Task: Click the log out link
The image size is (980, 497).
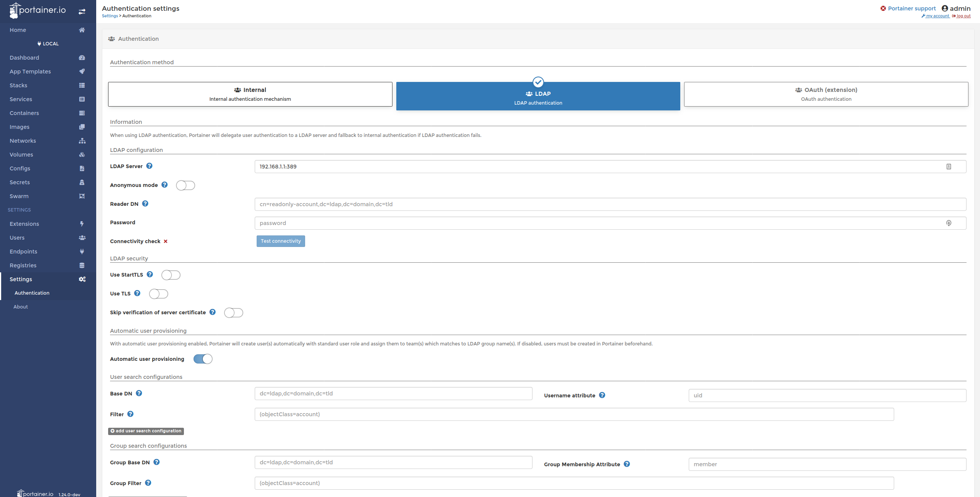Action: [x=961, y=16]
